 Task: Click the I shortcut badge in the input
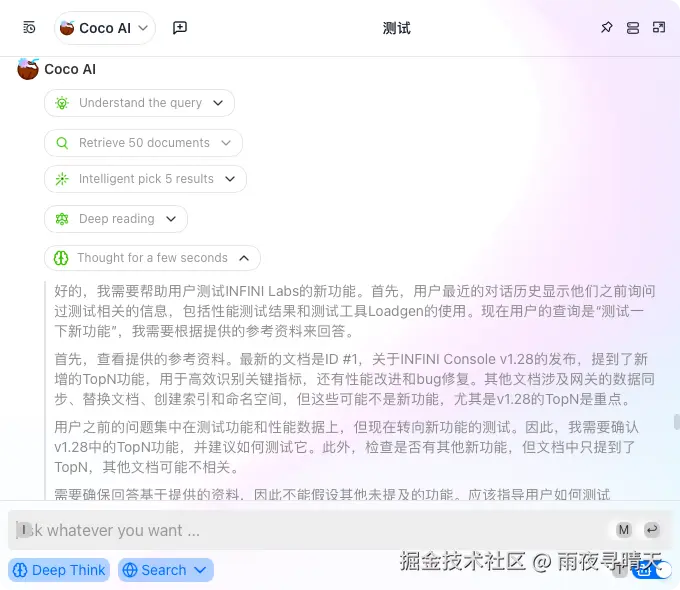[x=24, y=530]
